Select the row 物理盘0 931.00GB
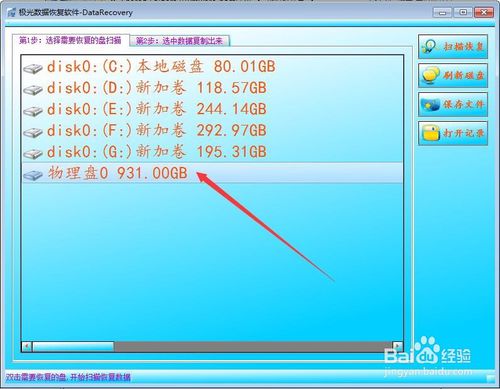The height and width of the screenshot is (389, 500). 212,173
